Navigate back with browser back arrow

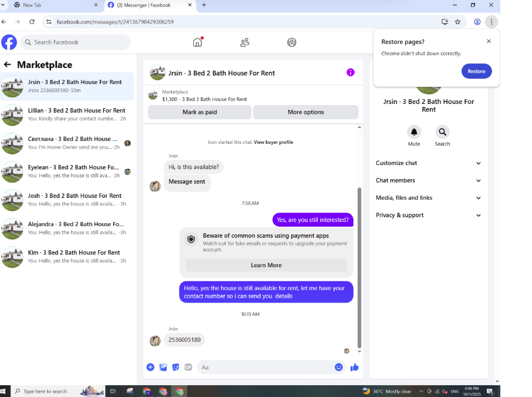[x=4, y=22]
